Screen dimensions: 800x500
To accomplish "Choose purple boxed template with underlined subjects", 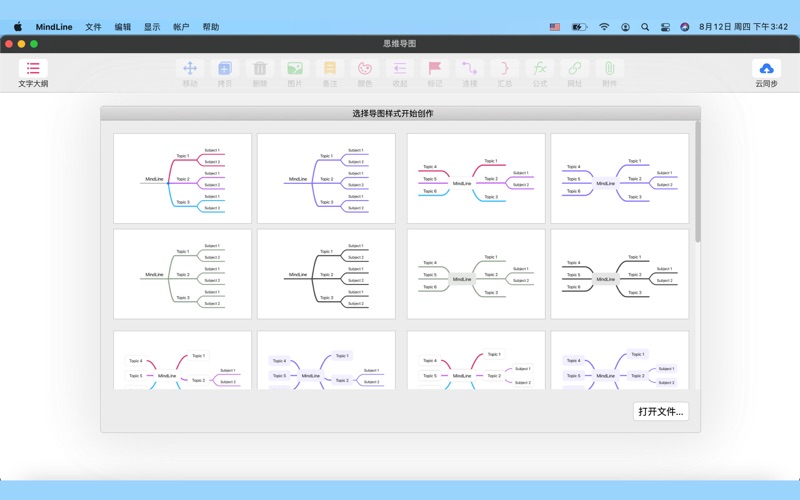I will [326, 360].
